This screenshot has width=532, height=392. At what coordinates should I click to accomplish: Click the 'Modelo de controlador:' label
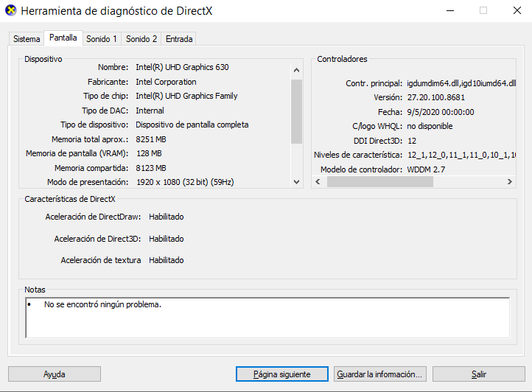point(361,169)
